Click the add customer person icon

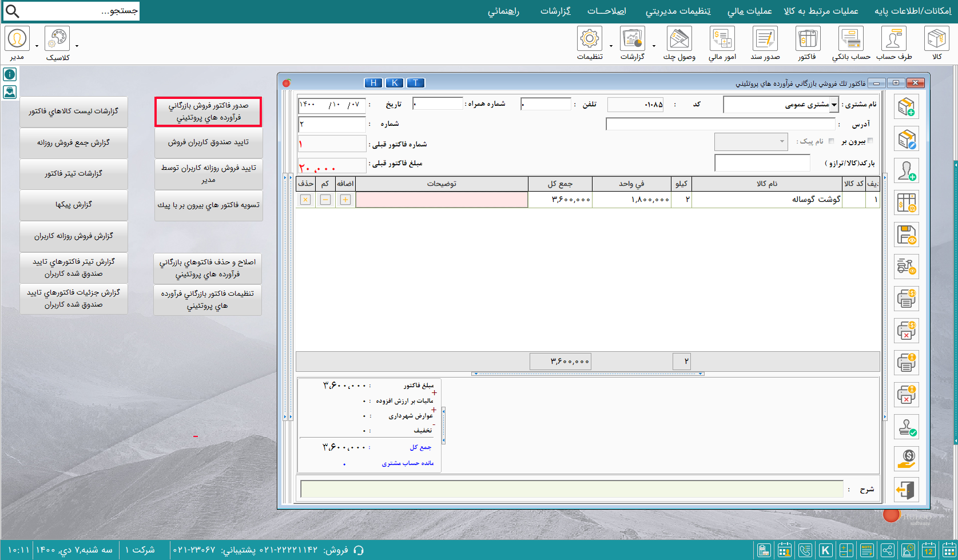(x=907, y=170)
